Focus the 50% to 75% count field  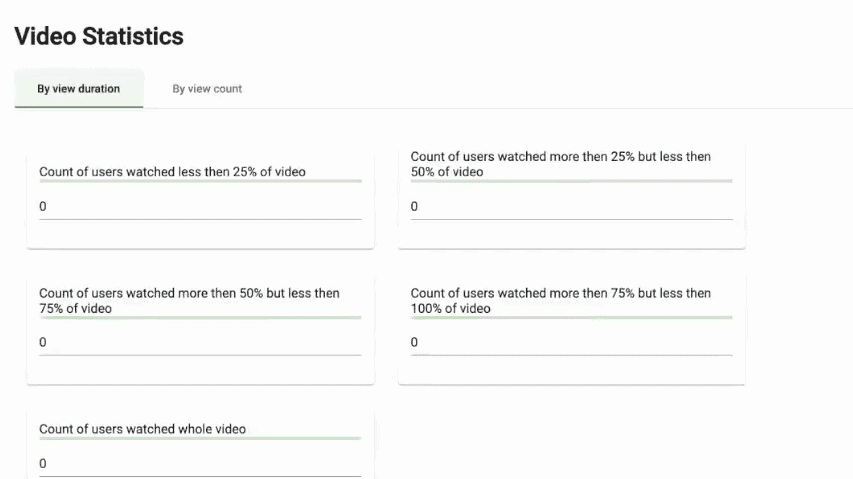(200, 343)
